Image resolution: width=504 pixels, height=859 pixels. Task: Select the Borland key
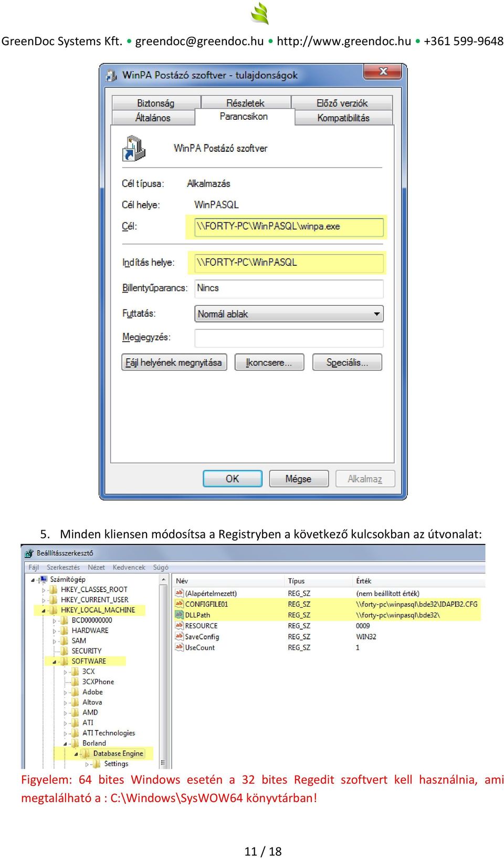tap(94, 743)
